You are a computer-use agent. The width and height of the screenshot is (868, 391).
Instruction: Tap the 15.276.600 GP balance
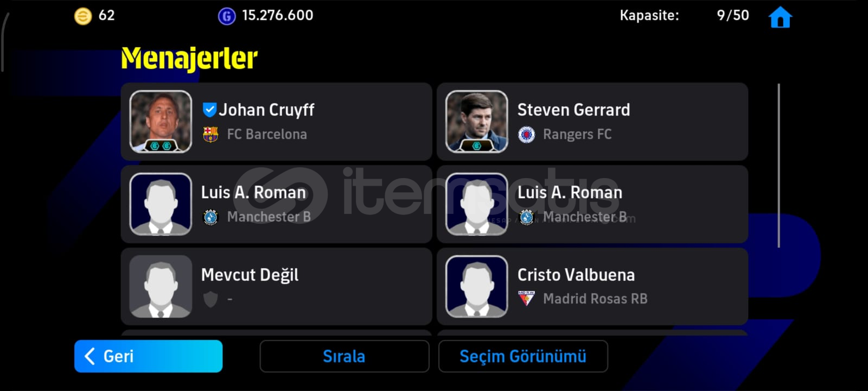coord(278,15)
